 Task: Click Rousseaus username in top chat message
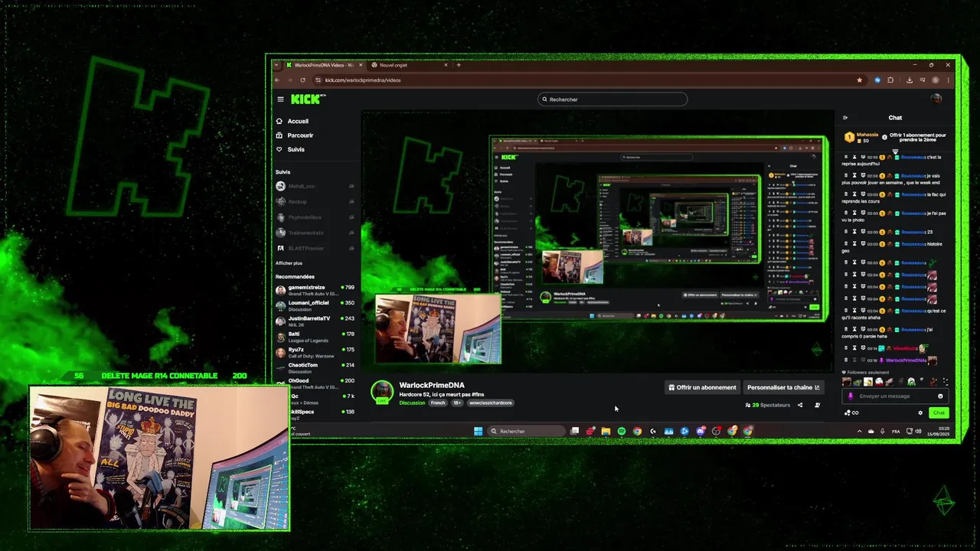913,157
